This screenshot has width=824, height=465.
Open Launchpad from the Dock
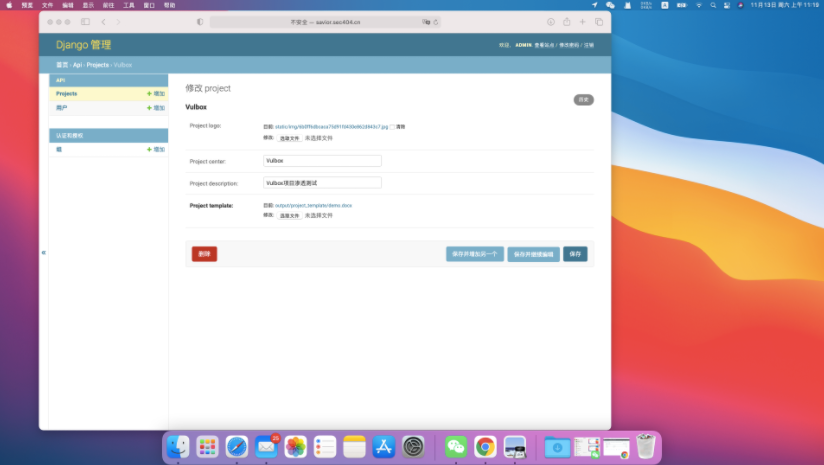(208, 447)
